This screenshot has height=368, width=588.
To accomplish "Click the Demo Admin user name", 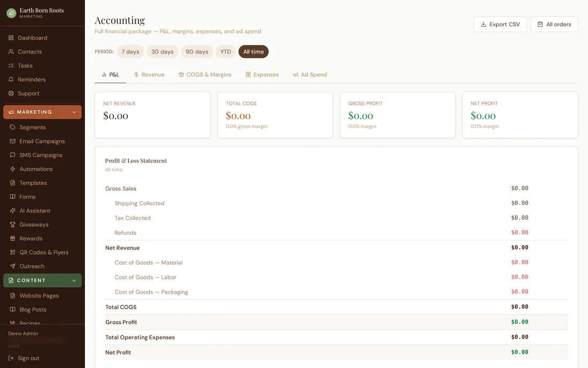I will pyautogui.click(x=23, y=333).
